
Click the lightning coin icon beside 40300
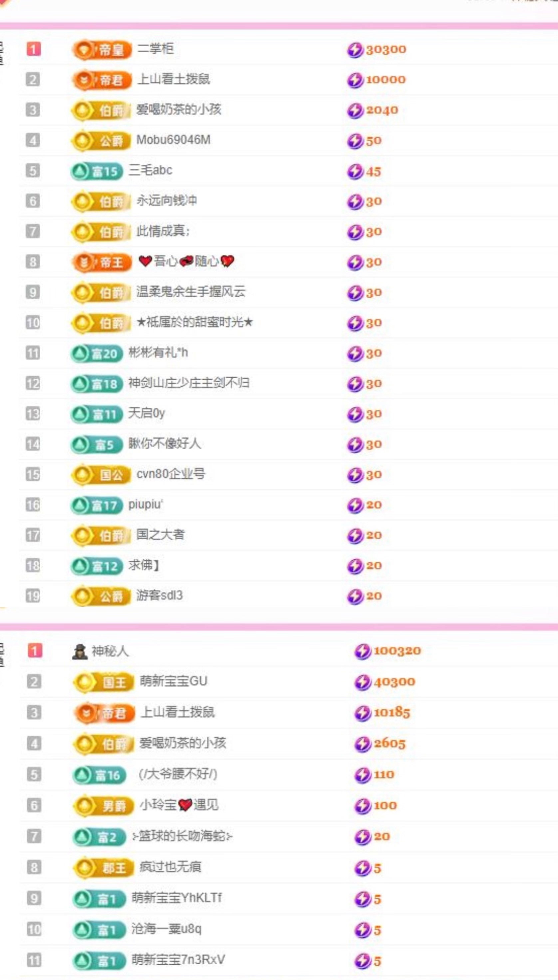pos(363,682)
